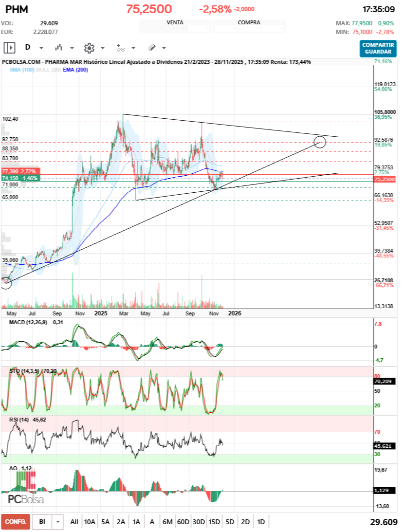Click the PCBolsa logo

pyautogui.click(x=25, y=499)
